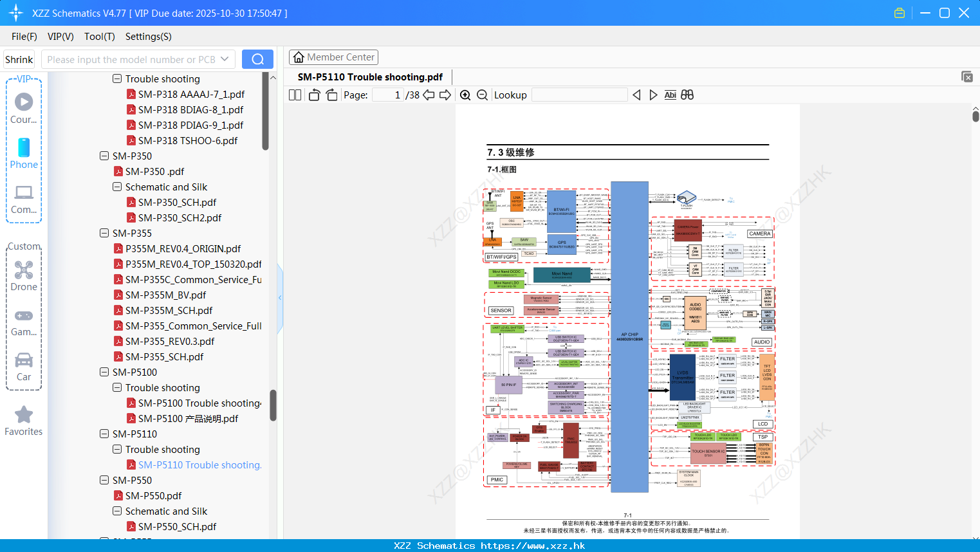This screenshot has width=980, height=552.
Task: Open SM-P350_SCH.pdf file
Action: click(177, 202)
